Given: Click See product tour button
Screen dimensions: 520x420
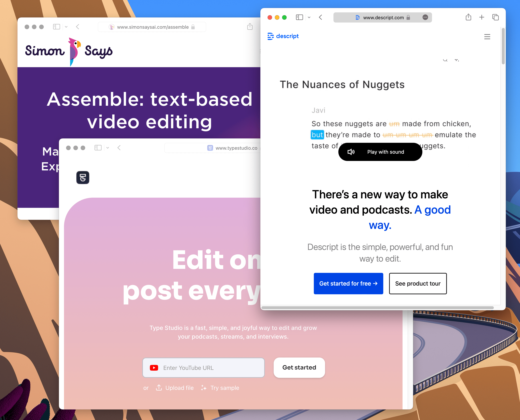Looking at the screenshot, I should (x=418, y=283).
